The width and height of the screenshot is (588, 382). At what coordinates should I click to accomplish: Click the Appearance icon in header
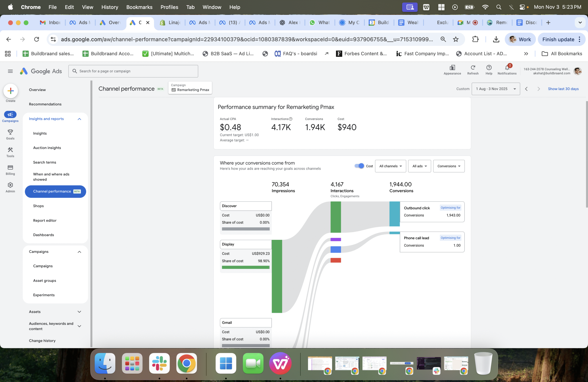pos(452,68)
